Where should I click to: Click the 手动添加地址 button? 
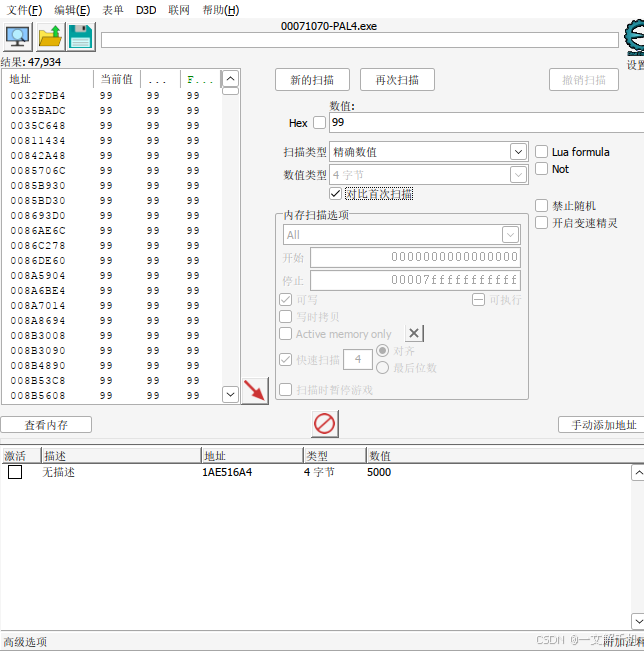601,425
